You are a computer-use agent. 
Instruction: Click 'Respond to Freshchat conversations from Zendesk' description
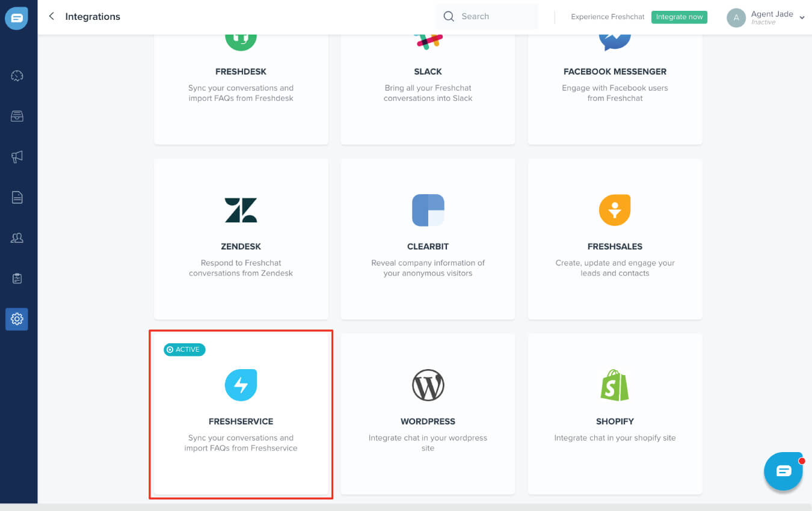click(241, 268)
